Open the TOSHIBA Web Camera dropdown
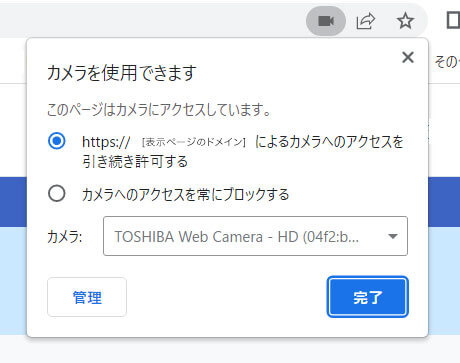This screenshot has width=460, height=363. pos(255,236)
